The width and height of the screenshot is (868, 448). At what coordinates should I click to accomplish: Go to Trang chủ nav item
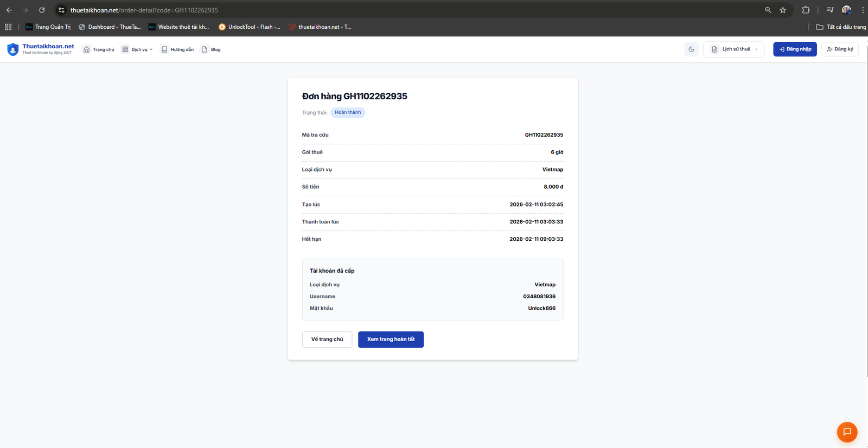(x=99, y=49)
